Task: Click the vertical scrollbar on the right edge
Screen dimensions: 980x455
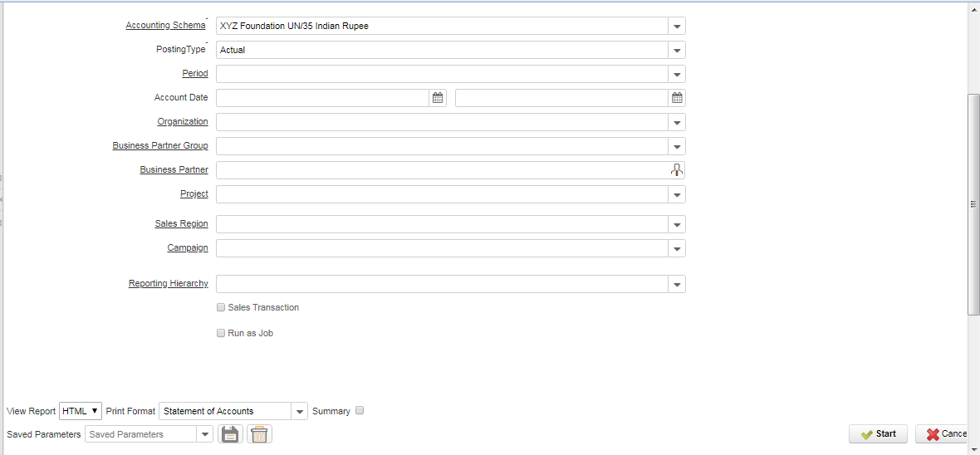Action: [x=973, y=203]
